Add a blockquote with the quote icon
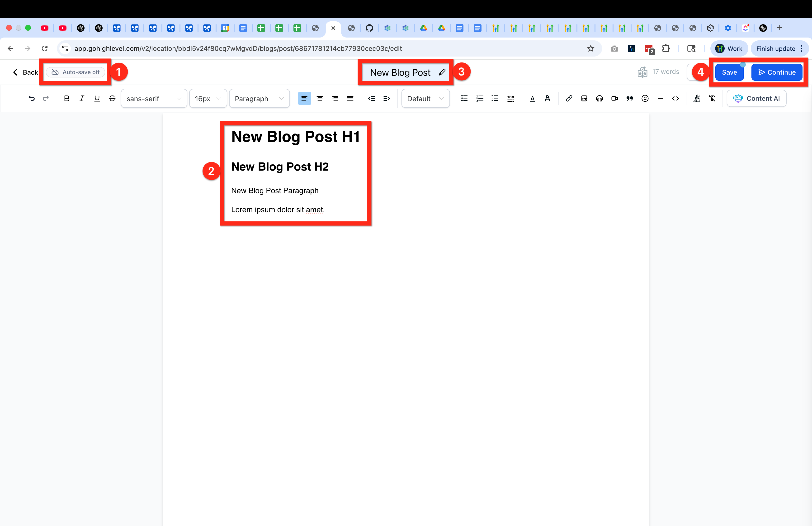 coord(630,99)
